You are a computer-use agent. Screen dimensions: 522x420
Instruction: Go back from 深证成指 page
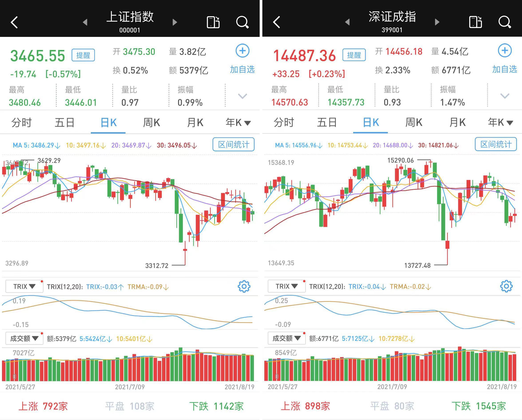pyautogui.click(x=277, y=22)
